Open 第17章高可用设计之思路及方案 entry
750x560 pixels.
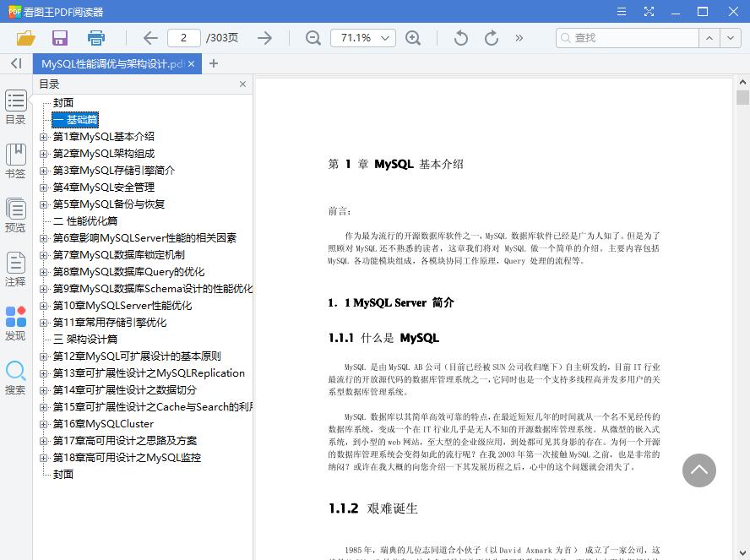[x=124, y=440]
